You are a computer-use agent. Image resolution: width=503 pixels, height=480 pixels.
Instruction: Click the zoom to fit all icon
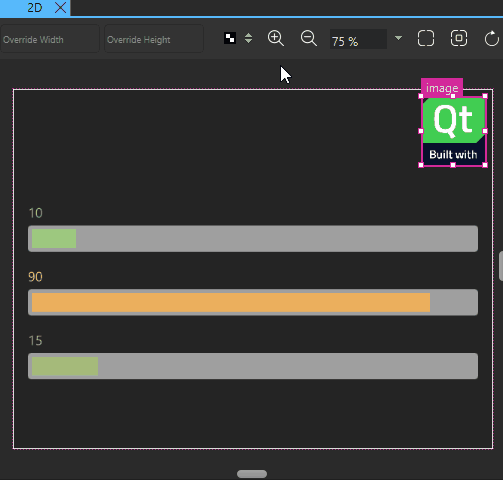426,38
